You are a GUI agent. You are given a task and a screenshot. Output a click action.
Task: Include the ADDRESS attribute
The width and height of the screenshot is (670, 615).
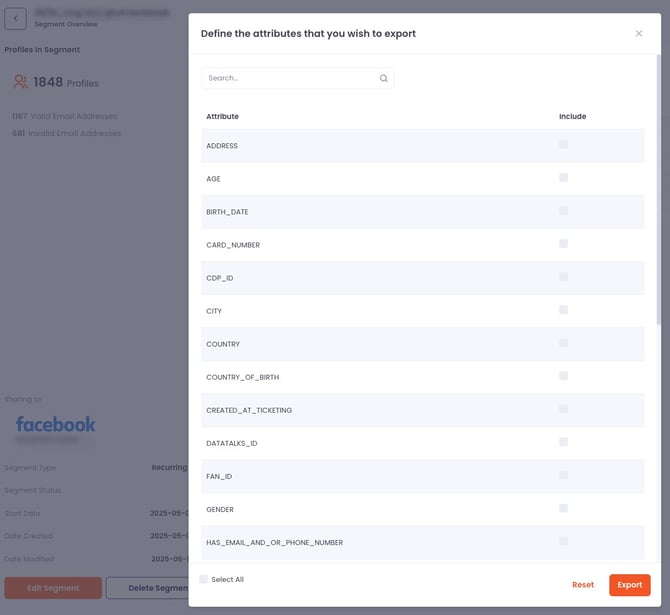[x=564, y=145]
